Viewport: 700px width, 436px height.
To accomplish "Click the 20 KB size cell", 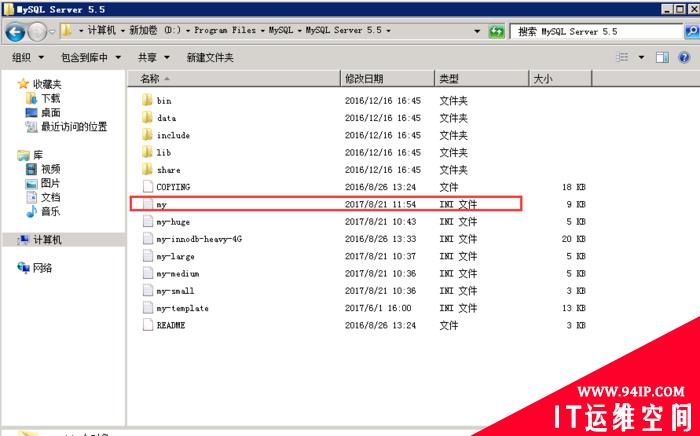I will [574, 239].
